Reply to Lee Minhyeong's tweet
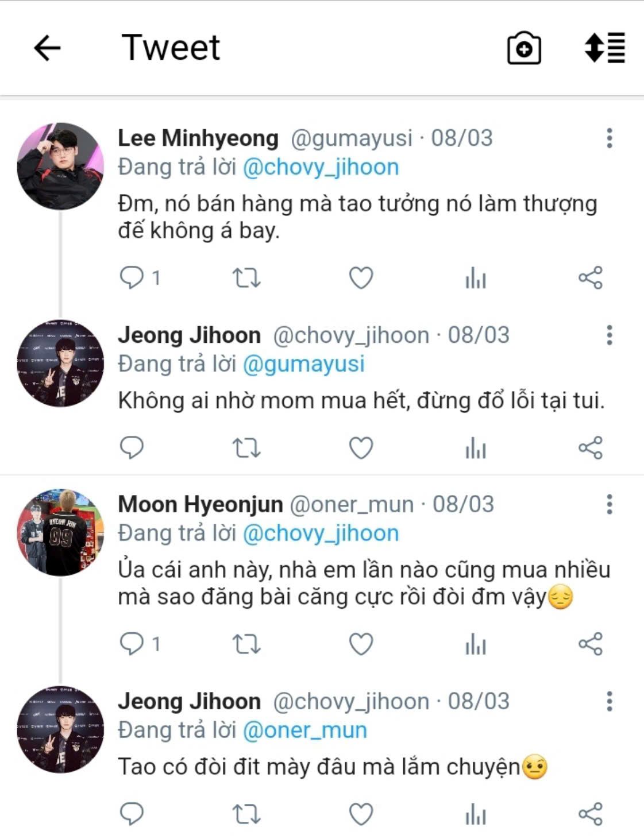644x839 pixels. pyautogui.click(x=132, y=278)
